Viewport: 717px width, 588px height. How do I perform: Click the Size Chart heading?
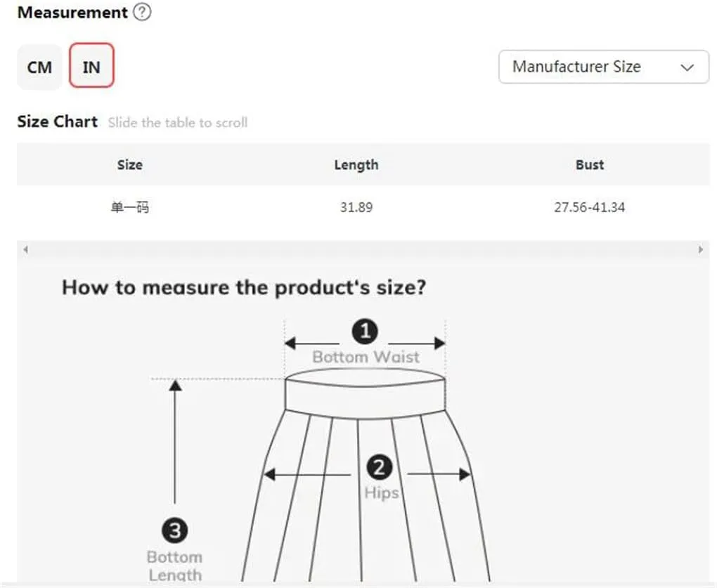(x=57, y=122)
